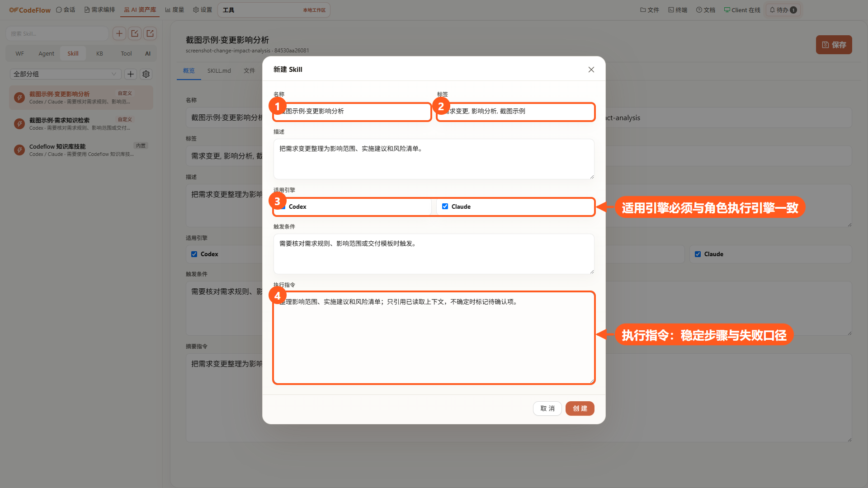Click the 标签 input in the dialog
This screenshot has width=868, height=488.
[x=515, y=111]
